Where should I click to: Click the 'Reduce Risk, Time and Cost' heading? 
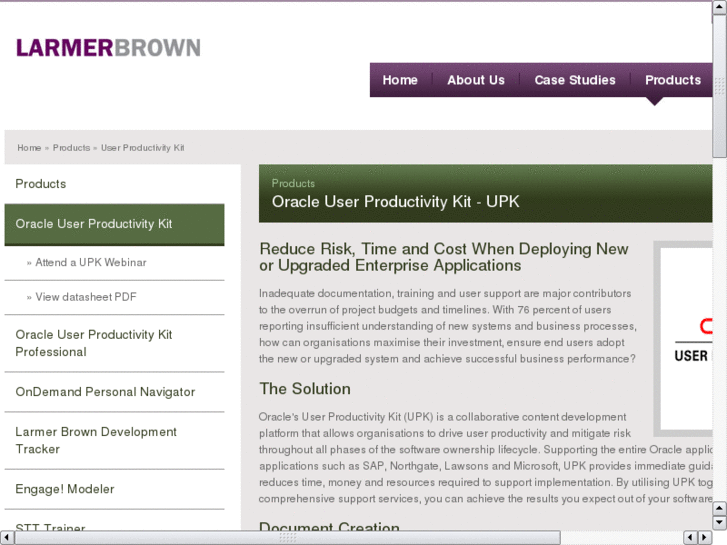(x=444, y=257)
